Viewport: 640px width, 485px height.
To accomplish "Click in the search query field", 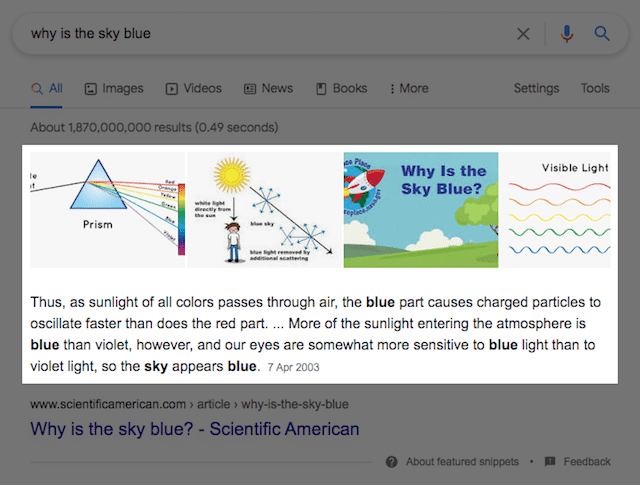I will pos(250,34).
